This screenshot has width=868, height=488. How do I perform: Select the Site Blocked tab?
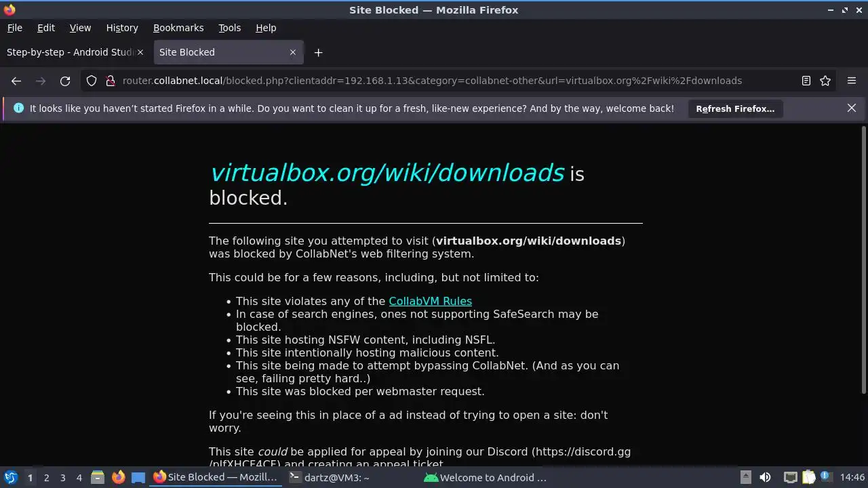coord(229,52)
